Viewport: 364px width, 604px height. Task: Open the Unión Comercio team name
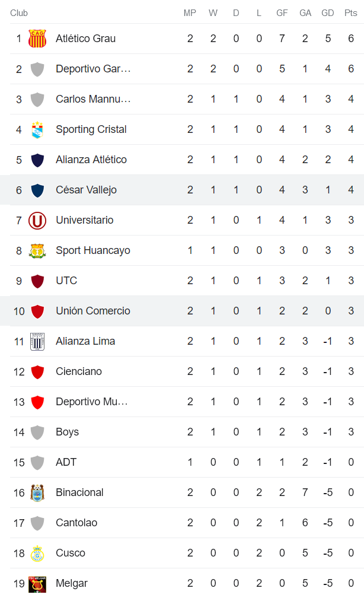93,311
